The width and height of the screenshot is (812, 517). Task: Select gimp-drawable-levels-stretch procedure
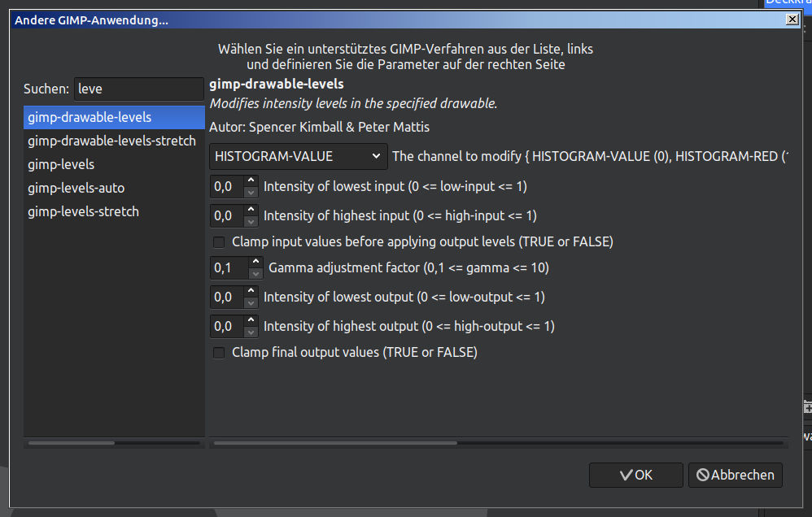coord(114,141)
